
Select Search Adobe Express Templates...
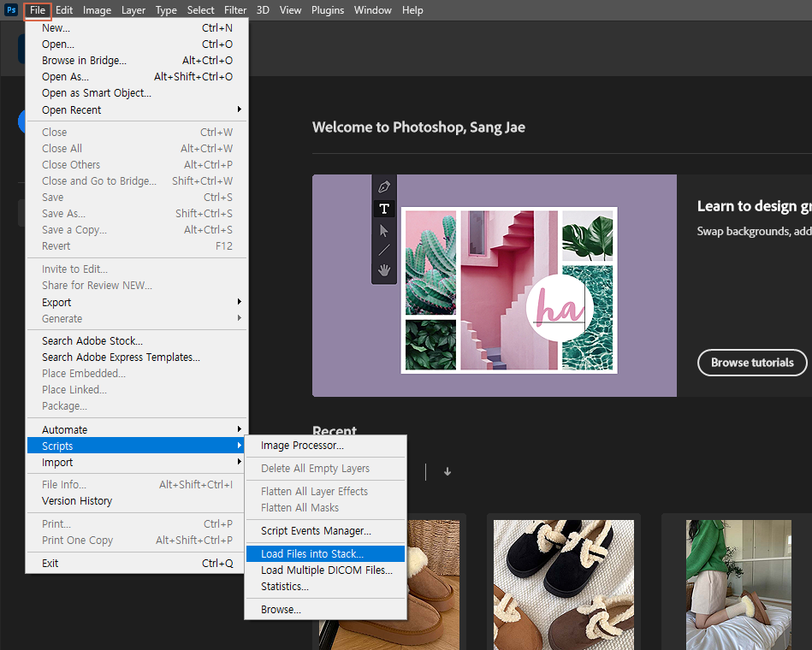(137, 357)
